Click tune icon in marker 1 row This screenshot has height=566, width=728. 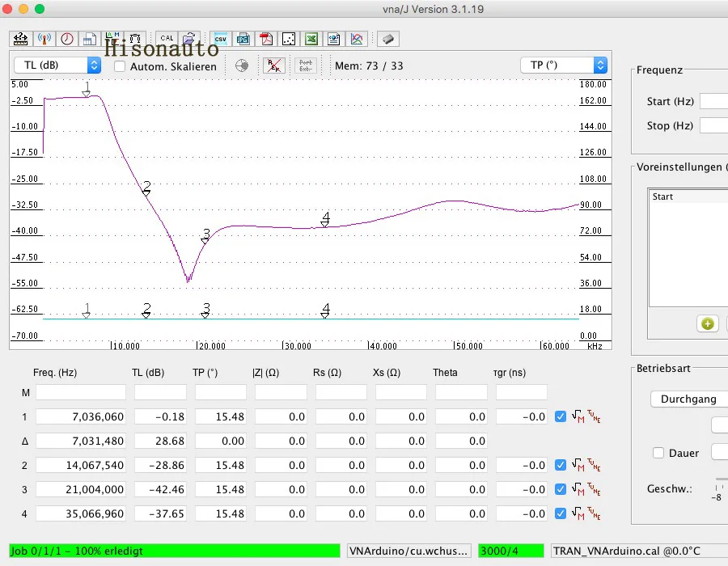pos(594,416)
